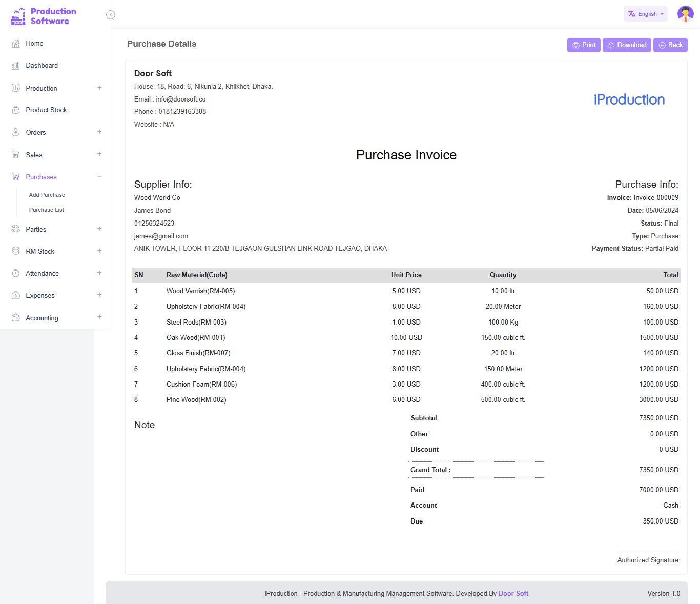Select the Accounting icon in the sidebar
The height and width of the screenshot is (604, 700).
(x=16, y=318)
